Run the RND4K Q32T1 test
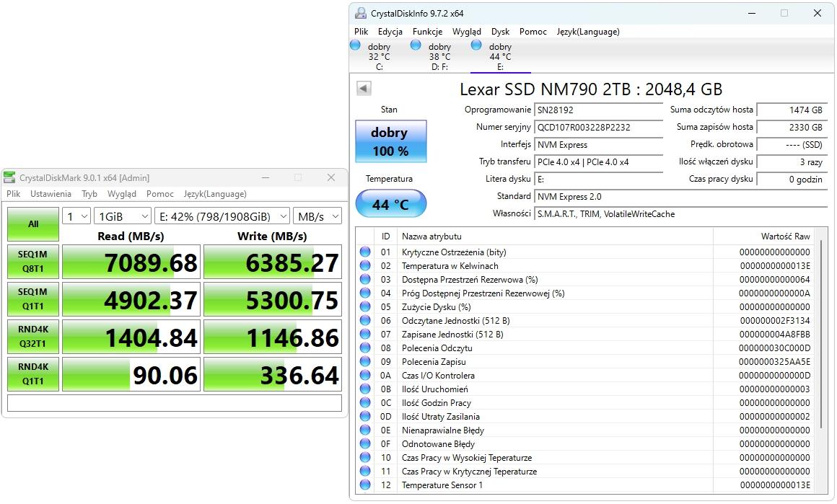 33,337
